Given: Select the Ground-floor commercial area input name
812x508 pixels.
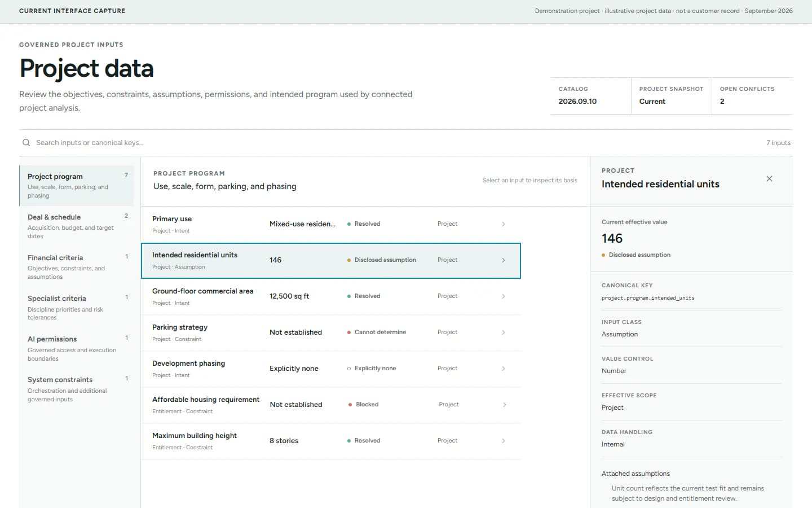Looking at the screenshot, I should tap(203, 291).
